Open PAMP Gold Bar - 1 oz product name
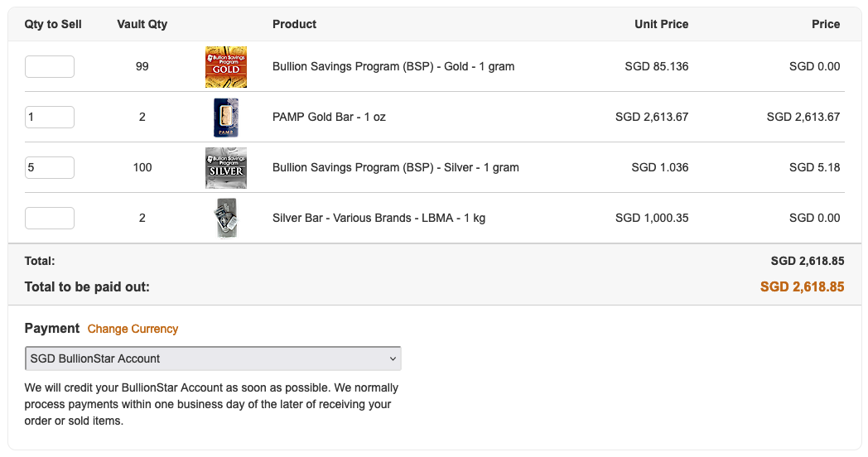868x457 pixels. (x=329, y=117)
